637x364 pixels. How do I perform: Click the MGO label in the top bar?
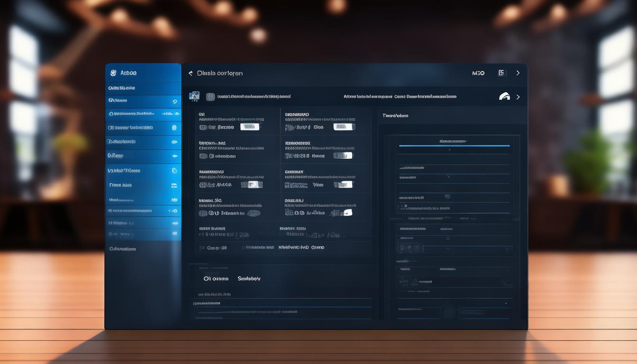(478, 73)
